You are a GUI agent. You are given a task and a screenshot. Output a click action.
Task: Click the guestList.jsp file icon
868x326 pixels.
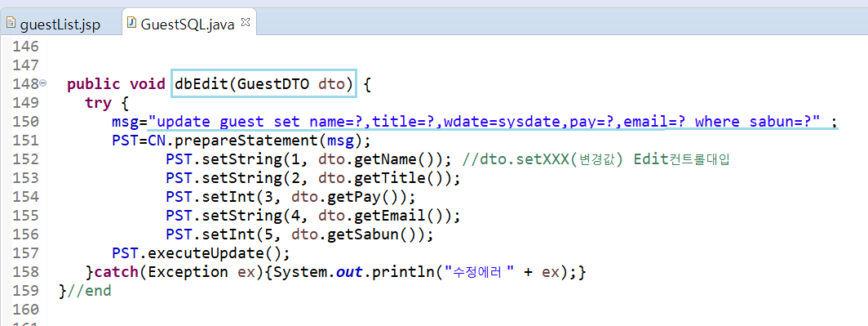coord(11,23)
